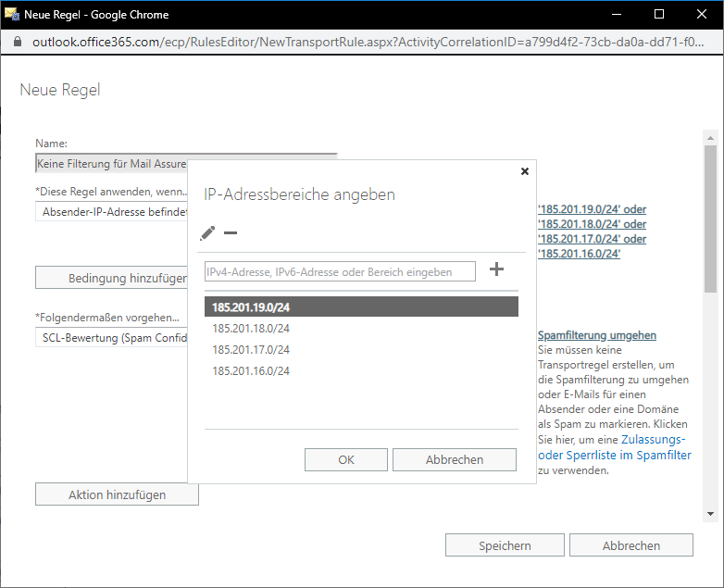Focus the IPv4/IPv6 address input field

[x=340, y=271]
